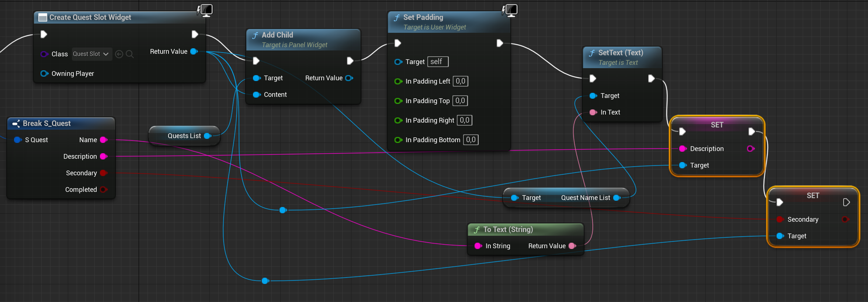Click the Return Value pin on Add Child

pyautogui.click(x=349, y=78)
